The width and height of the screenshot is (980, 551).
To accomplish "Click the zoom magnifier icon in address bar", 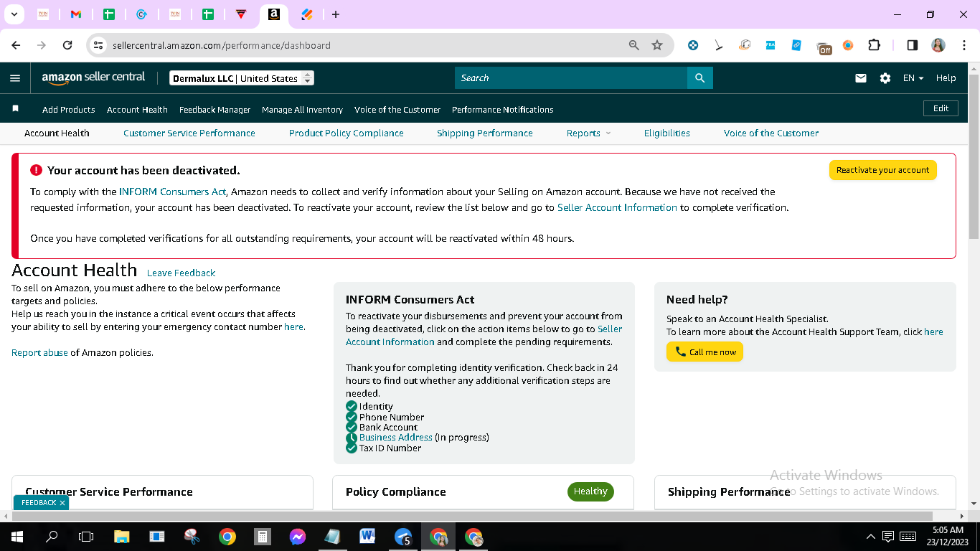I will pos(633,45).
